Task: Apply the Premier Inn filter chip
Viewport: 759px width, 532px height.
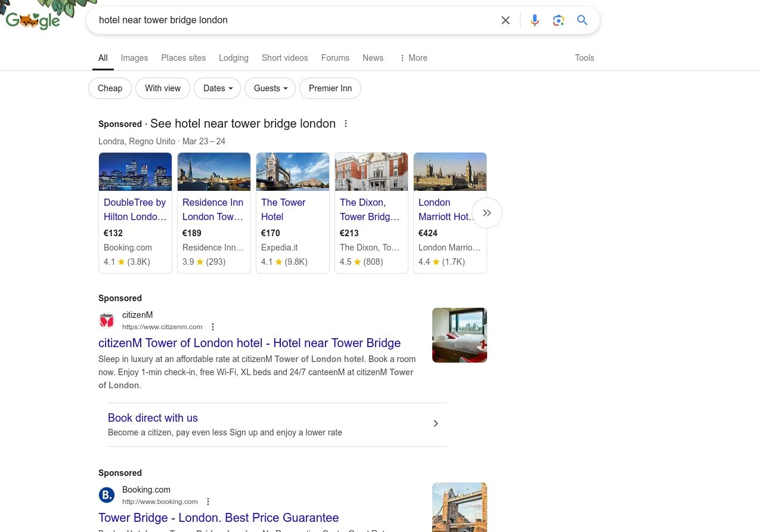Action: point(330,88)
